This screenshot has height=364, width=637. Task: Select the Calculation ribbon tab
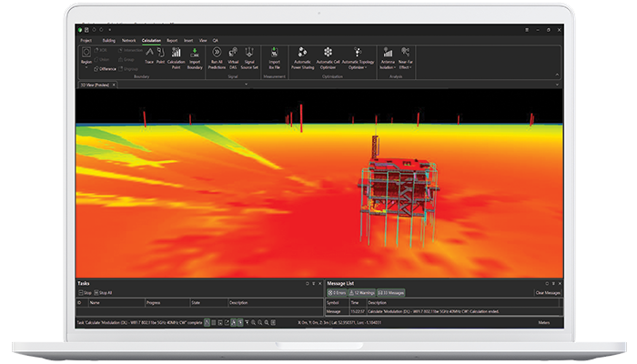(151, 41)
